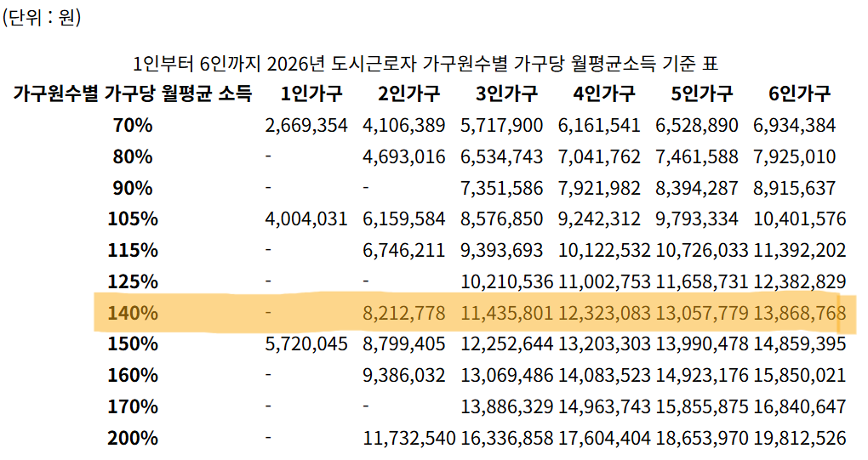This screenshot has width=868, height=460.
Task: Select the 3인가구 column header
Action: point(506,94)
